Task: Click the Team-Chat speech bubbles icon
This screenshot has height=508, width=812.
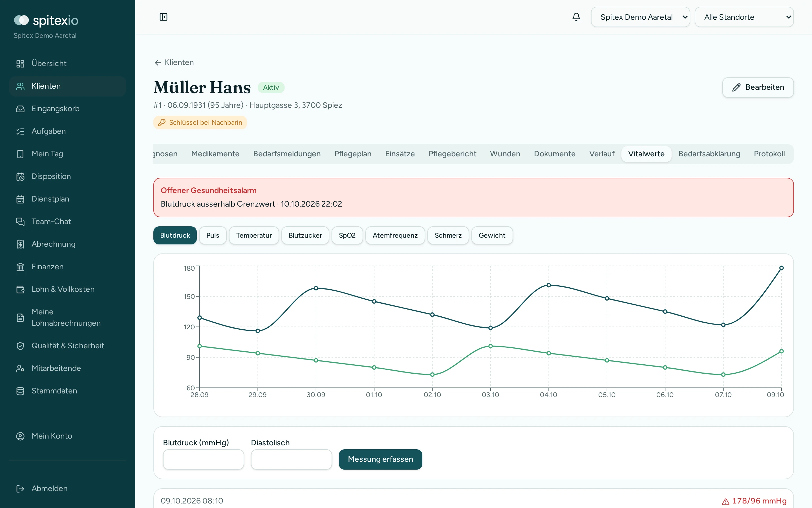Action: tap(20, 222)
